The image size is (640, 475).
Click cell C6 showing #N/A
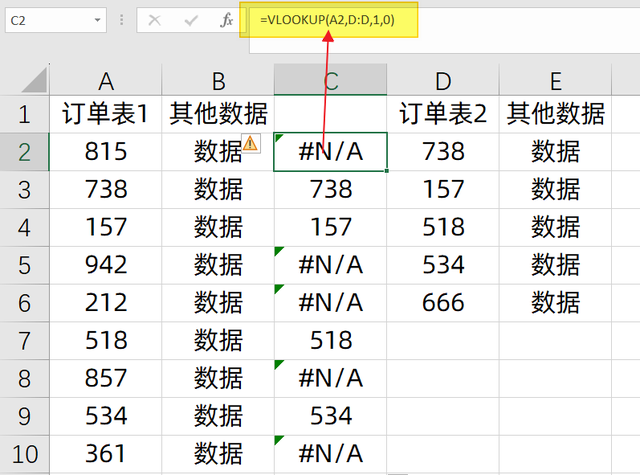(x=331, y=303)
